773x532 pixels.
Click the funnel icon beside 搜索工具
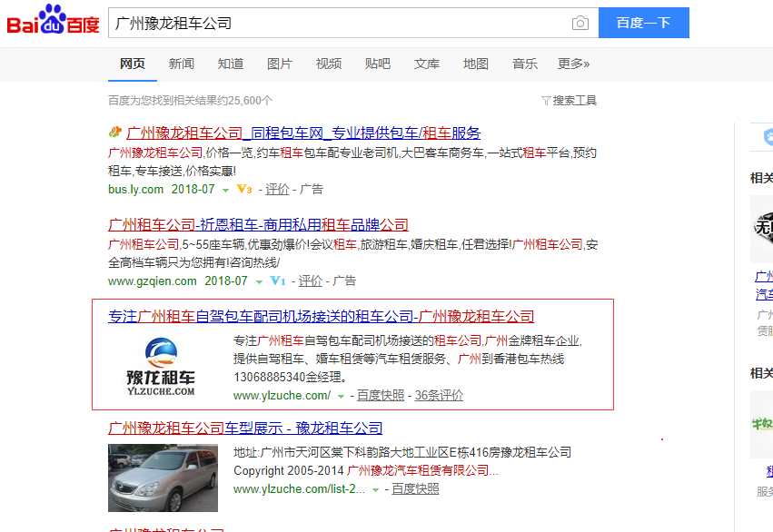(546, 101)
